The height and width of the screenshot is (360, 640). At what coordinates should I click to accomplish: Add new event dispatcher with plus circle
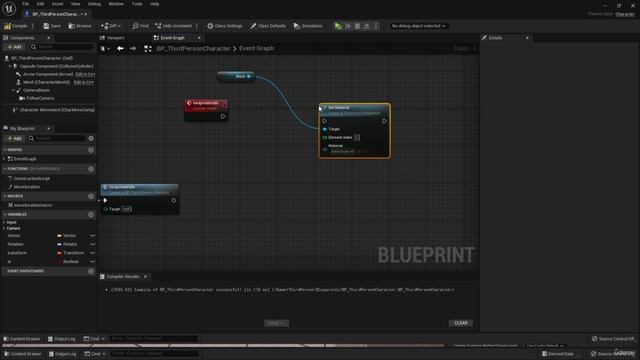(91, 271)
